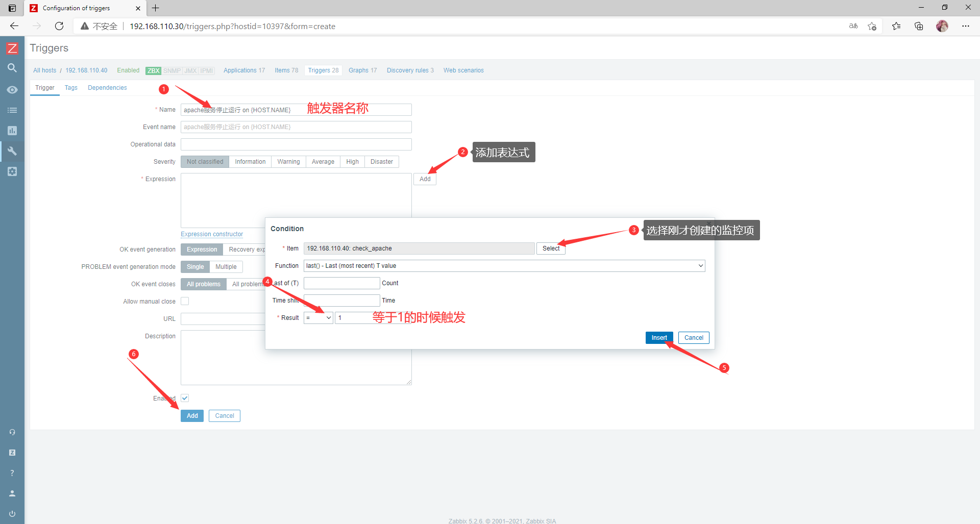Open host 192.168.110.40 breadcrumb link

(x=86, y=70)
